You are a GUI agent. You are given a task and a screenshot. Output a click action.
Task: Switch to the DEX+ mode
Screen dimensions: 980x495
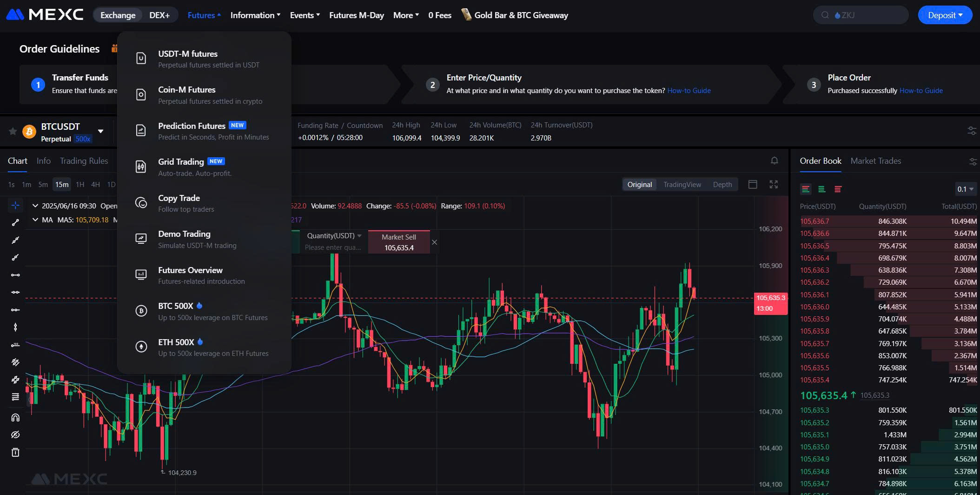click(159, 15)
